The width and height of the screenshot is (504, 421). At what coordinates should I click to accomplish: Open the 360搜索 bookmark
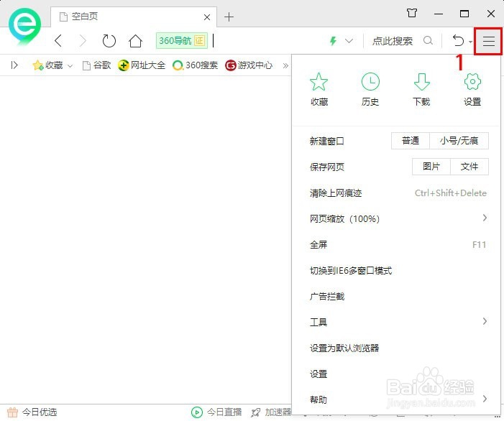195,65
